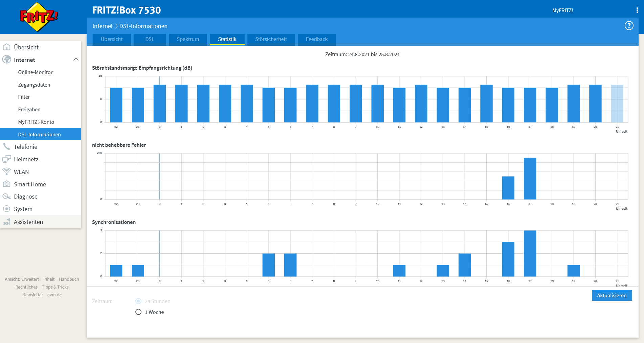
Task: Open the help question mark icon
Action: click(629, 26)
